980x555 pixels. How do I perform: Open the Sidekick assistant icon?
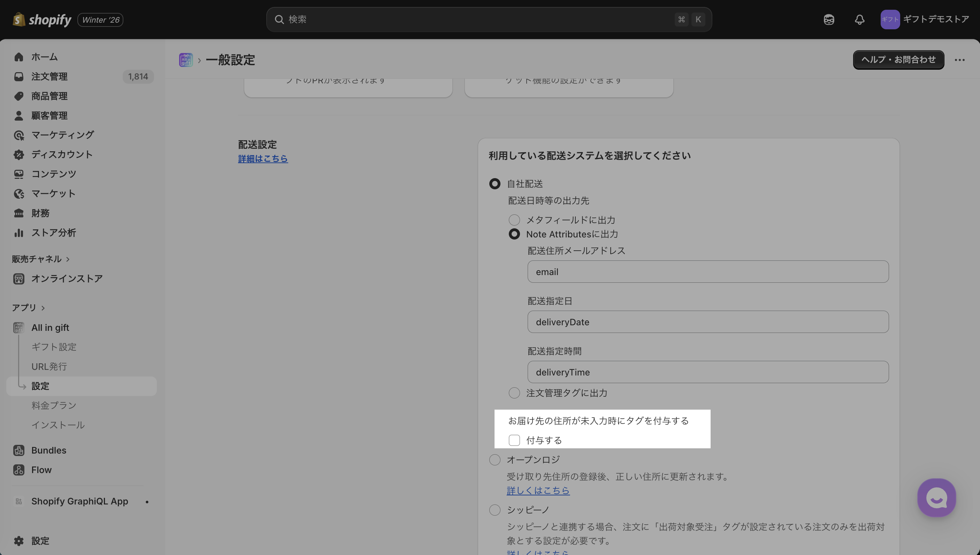tap(829, 20)
